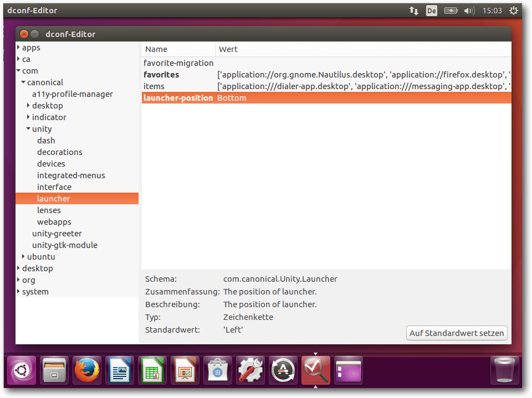Open LibreOffice Calc in the dock
This screenshot has width=532, height=398.
pyautogui.click(x=152, y=370)
